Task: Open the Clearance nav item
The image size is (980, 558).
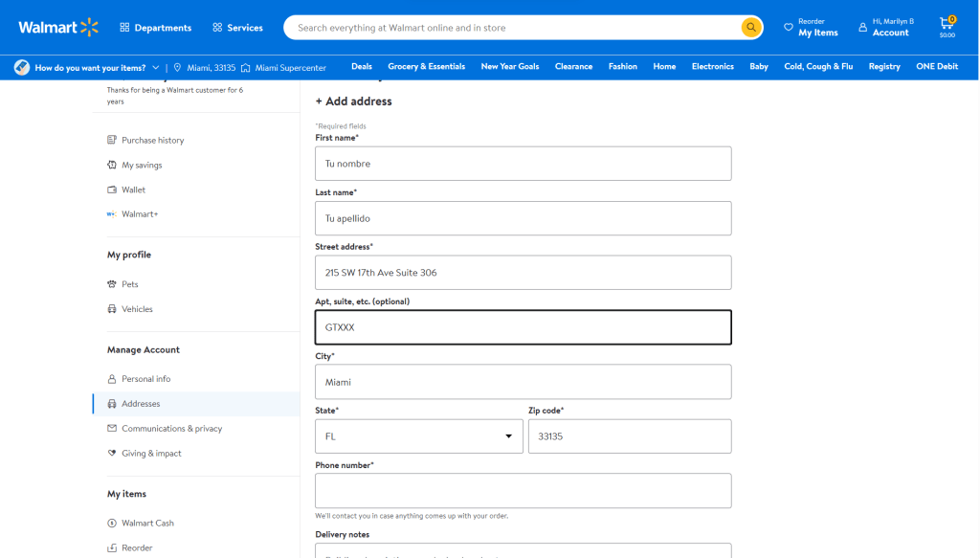Action: 574,66
